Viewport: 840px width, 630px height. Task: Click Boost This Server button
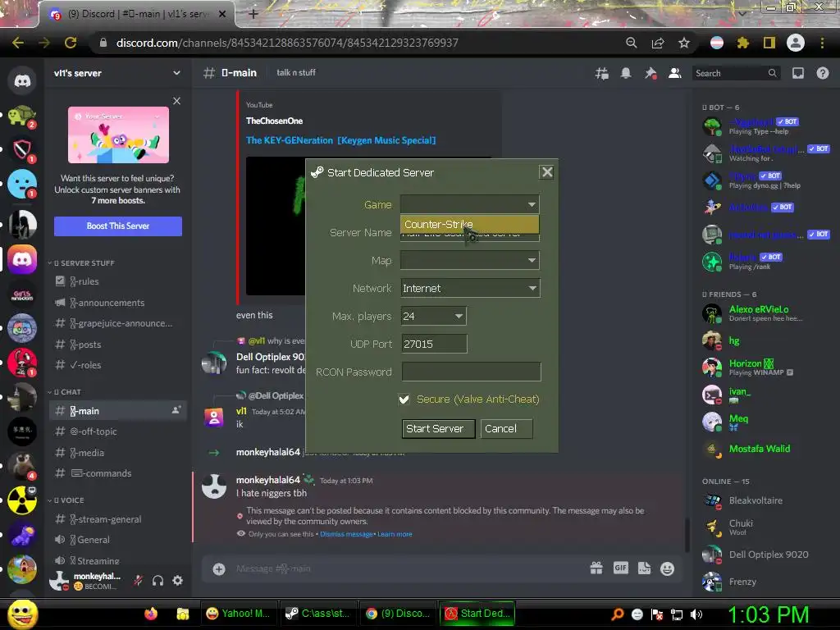tap(118, 226)
